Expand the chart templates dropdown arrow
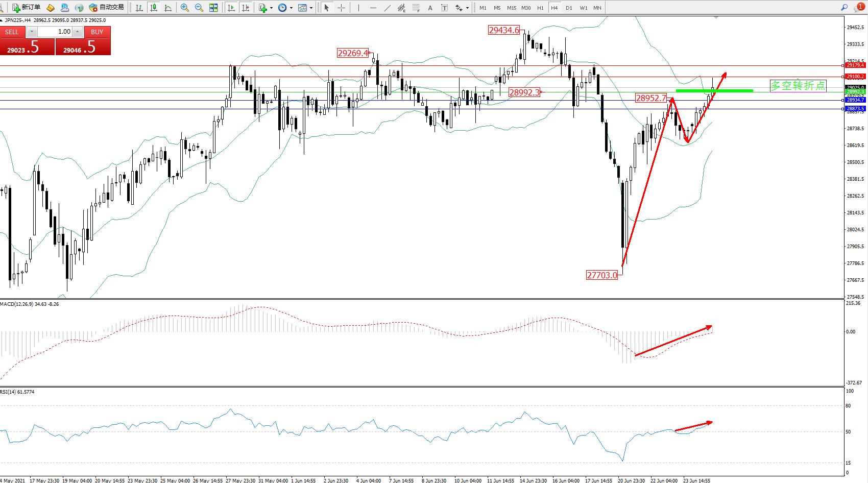 311,8
